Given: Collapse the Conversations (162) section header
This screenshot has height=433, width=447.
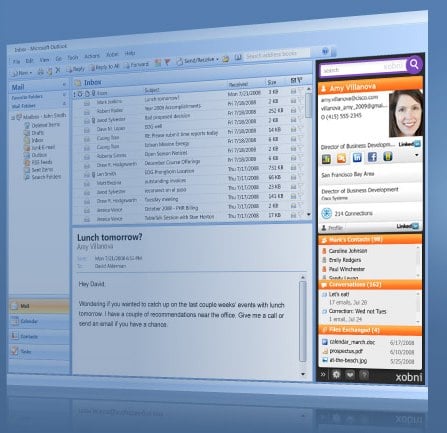Looking at the screenshot, I should click(x=371, y=284).
